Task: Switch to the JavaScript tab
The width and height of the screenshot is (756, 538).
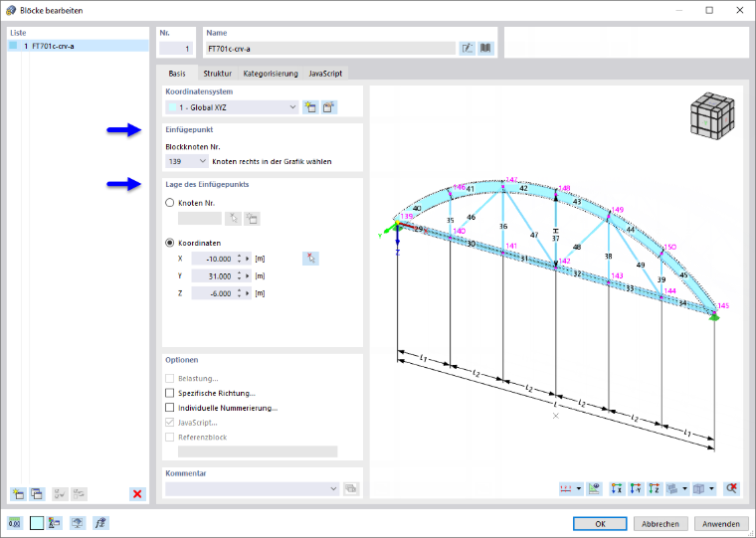Action: click(x=325, y=74)
